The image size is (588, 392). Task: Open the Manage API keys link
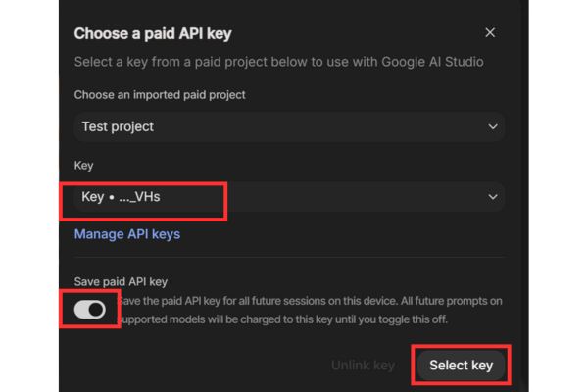point(126,234)
